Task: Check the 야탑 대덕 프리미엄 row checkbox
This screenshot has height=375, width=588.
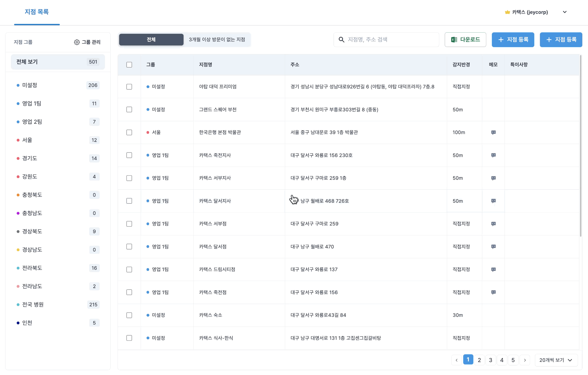Action: tap(129, 87)
